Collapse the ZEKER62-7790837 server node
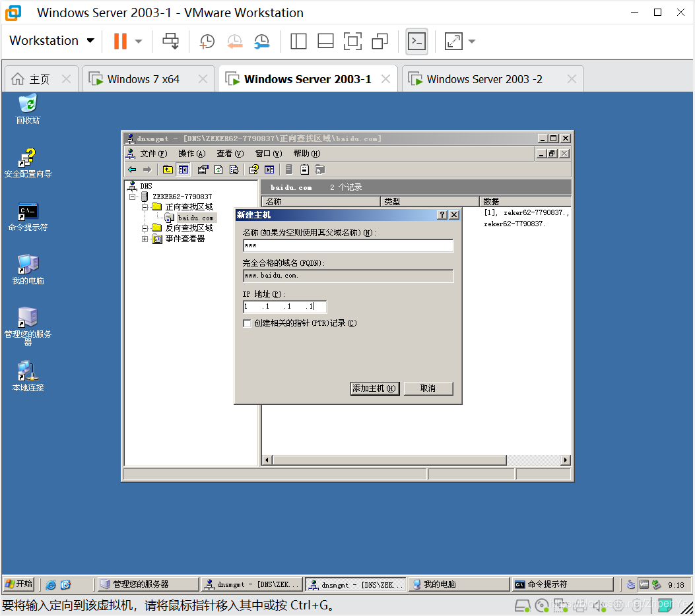Viewport: 695px width, 616px height. point(132,197)
